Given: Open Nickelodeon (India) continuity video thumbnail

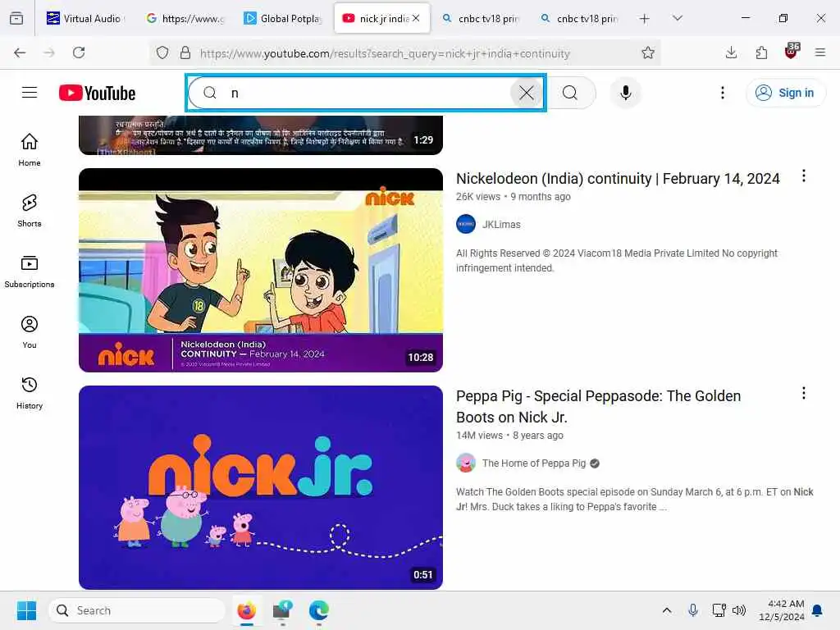Looking at the screenshot, I should coord(260,270).
